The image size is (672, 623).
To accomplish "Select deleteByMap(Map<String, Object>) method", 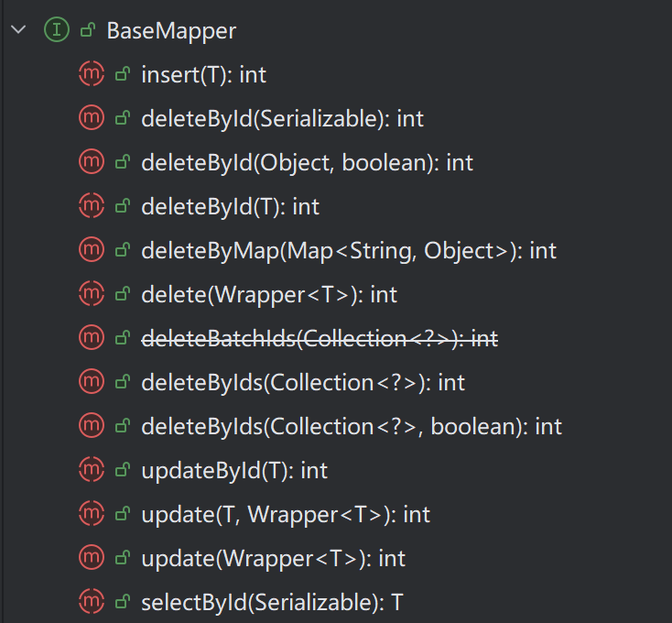I will [x=348, y=250].
